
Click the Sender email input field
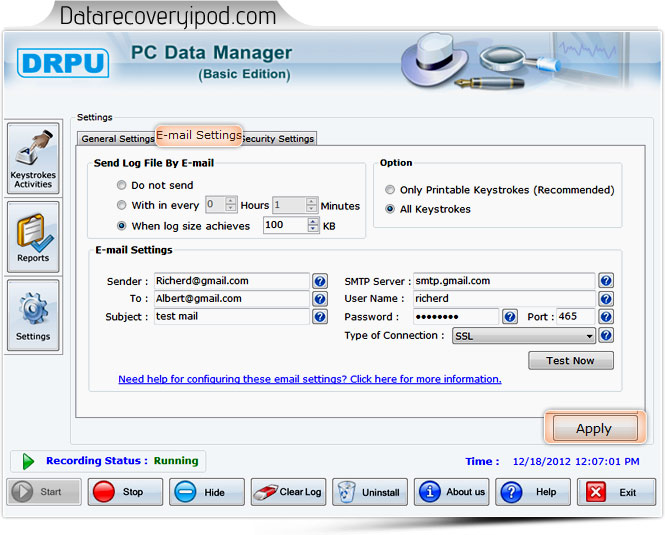232,281
